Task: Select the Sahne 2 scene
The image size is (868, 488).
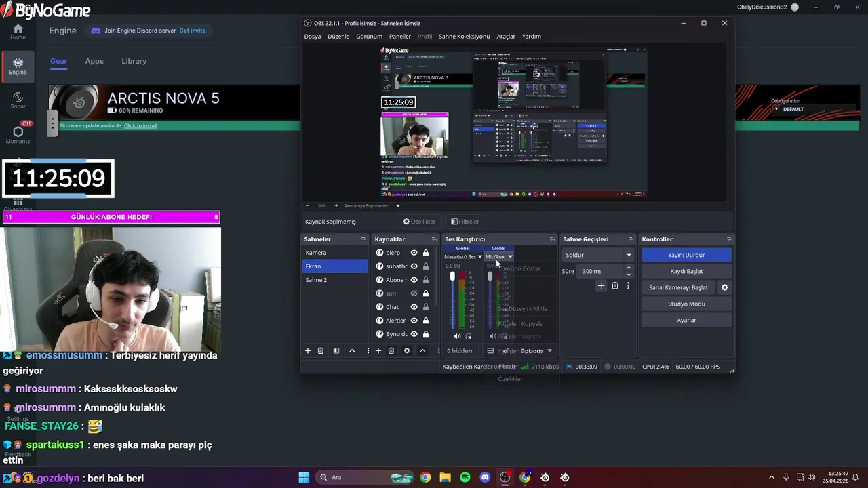Action: click(335, 280)
